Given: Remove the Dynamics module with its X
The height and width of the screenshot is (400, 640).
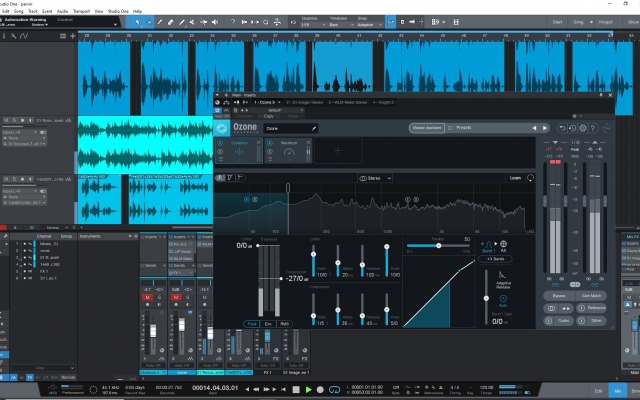Looking at the screenshot, I should pyautogui.click(x=258, y=142).
